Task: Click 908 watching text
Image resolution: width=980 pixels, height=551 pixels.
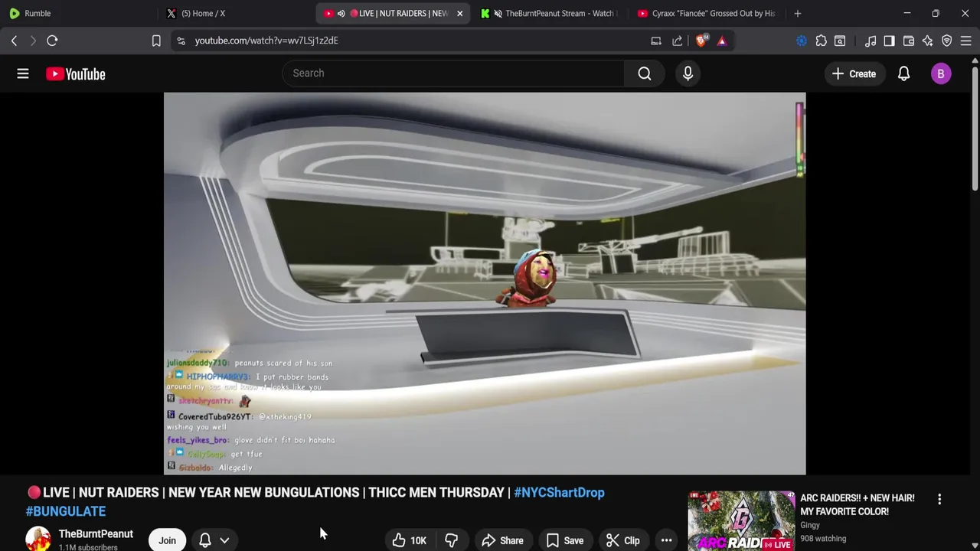Action: tap(823, 539)
